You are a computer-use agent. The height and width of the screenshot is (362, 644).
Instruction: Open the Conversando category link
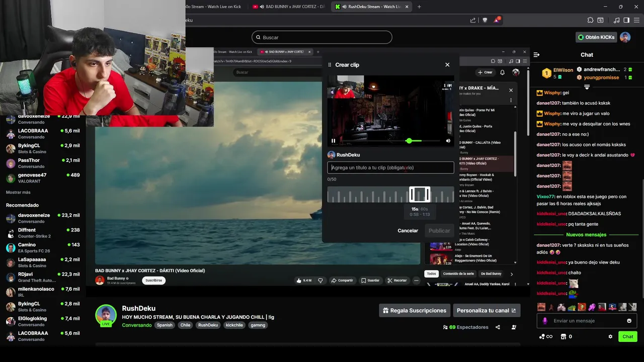tap(136, 325)
